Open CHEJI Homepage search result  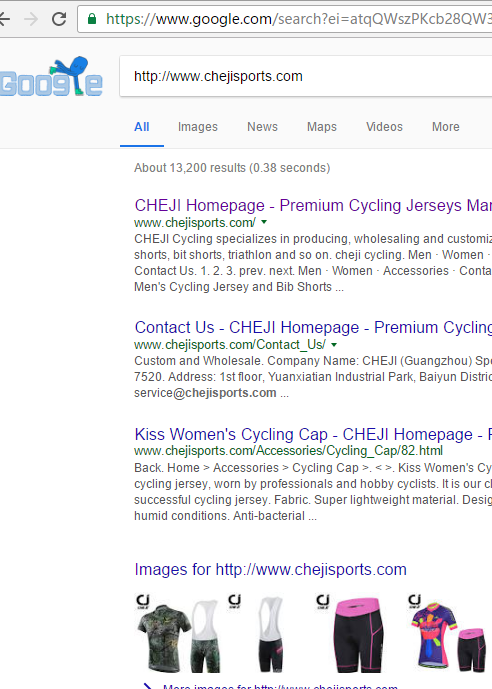313,205
